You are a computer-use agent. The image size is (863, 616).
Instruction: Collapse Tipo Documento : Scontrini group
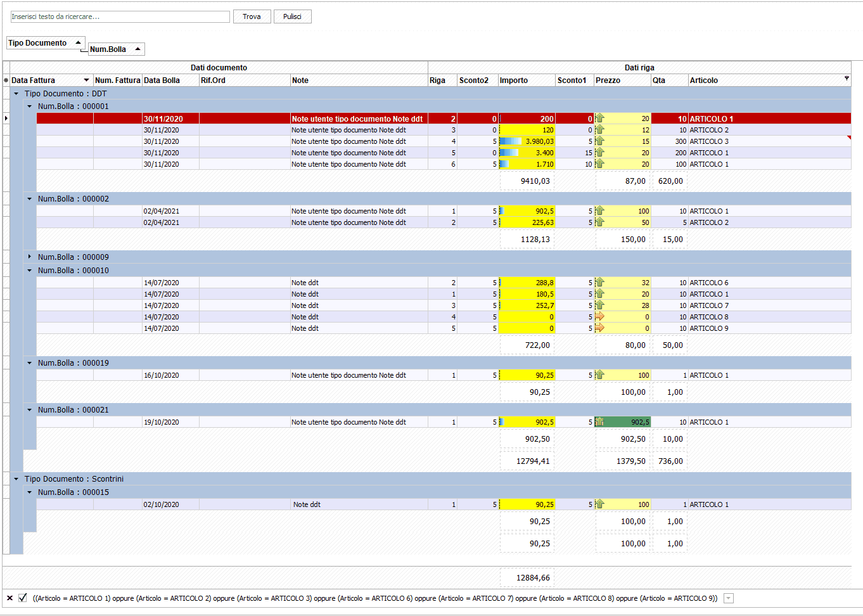tap(16, 479)
